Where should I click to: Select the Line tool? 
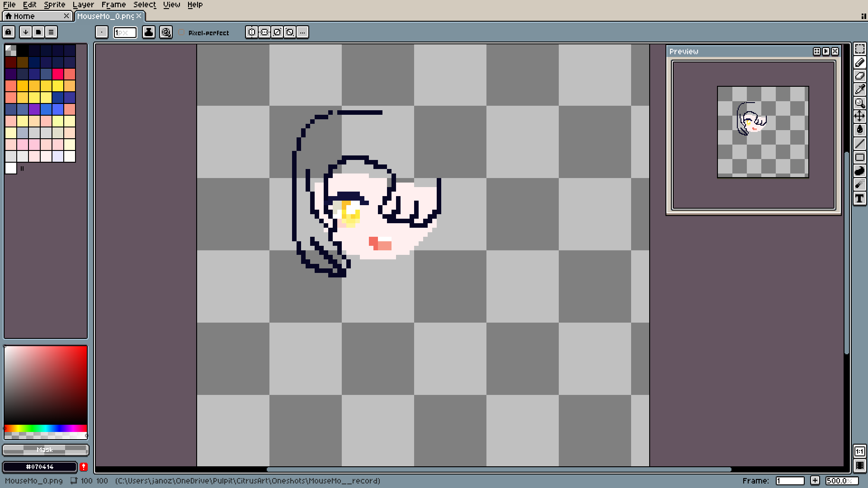click(x=859, y=144)
